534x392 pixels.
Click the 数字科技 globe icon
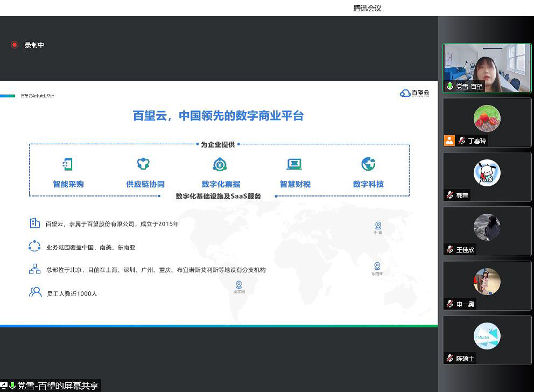tap(368, 164)
